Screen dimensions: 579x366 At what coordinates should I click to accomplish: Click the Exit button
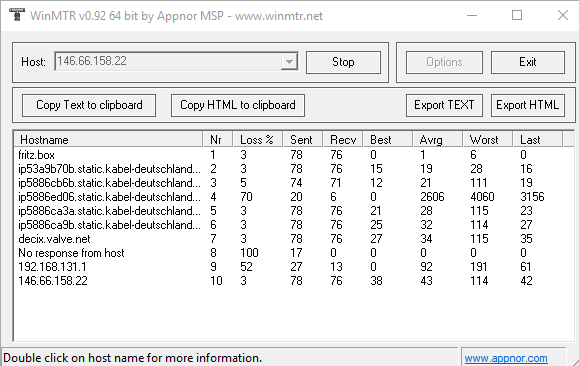528,62
